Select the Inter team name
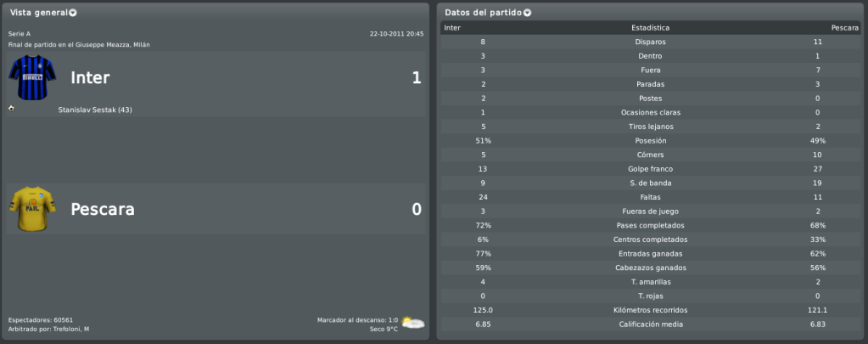 (90, 78)
